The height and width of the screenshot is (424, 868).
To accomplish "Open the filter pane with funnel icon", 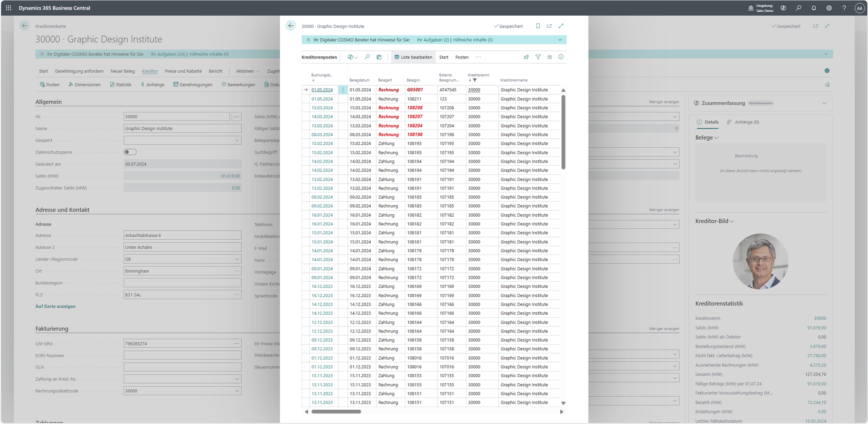I will click(538, 57).
